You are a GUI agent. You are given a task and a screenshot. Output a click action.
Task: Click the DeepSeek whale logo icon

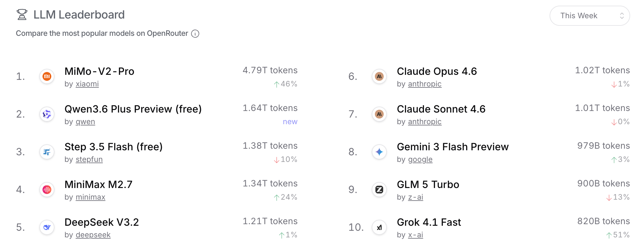[47, 227]
